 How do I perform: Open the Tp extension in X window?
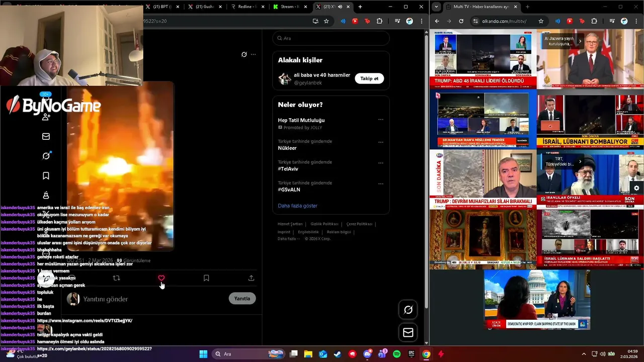[x=367, y=21]
